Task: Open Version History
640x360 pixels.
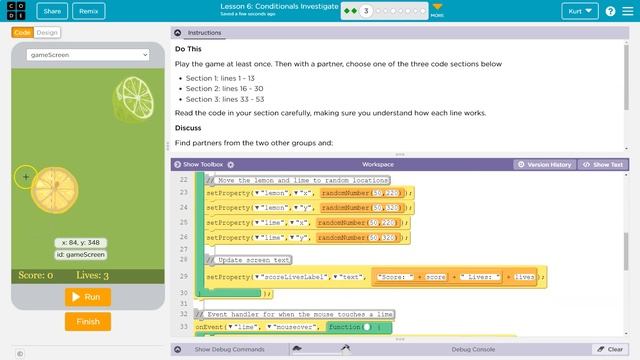Action: [545, 164]
